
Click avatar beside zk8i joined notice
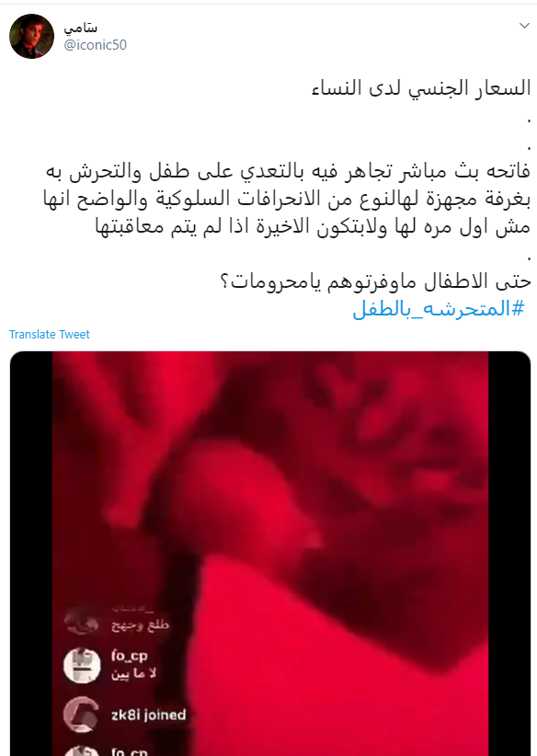click(x=82, y=715)
